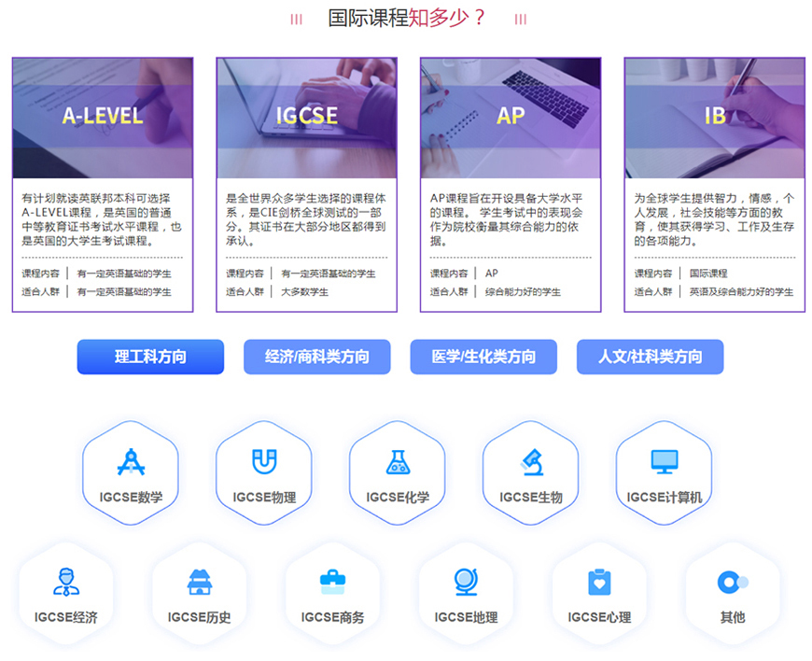Image resolution: width=812 pixels, height=661 pixels.
Task: Open the 人文/社科类方向 category
Action: [x=649, y=357]
